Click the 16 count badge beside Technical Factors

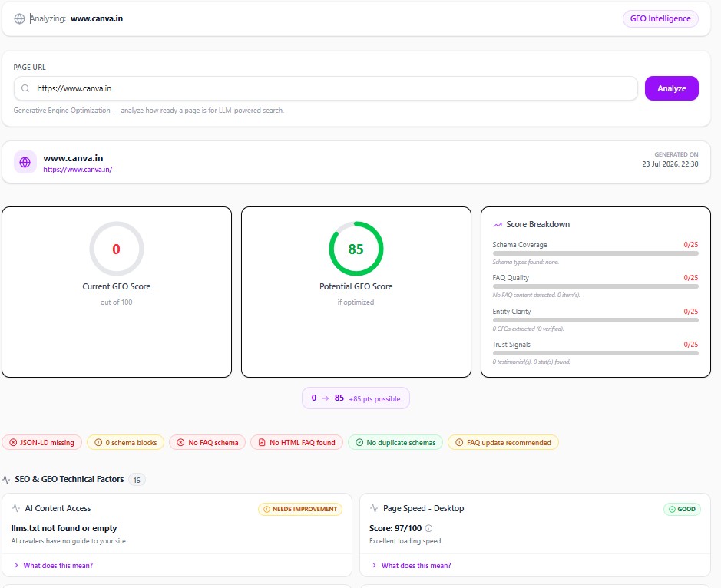[x=137, y=480]
